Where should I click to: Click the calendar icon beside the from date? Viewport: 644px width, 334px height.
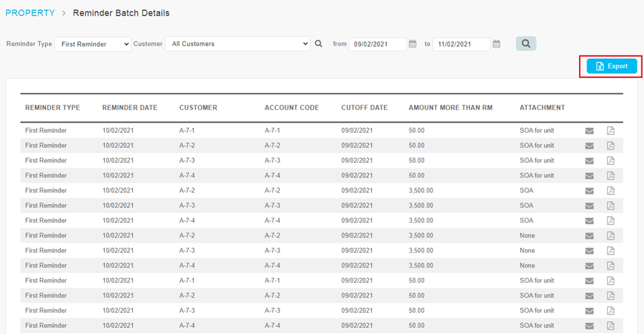pyautogui.click(x=412, y=44)
